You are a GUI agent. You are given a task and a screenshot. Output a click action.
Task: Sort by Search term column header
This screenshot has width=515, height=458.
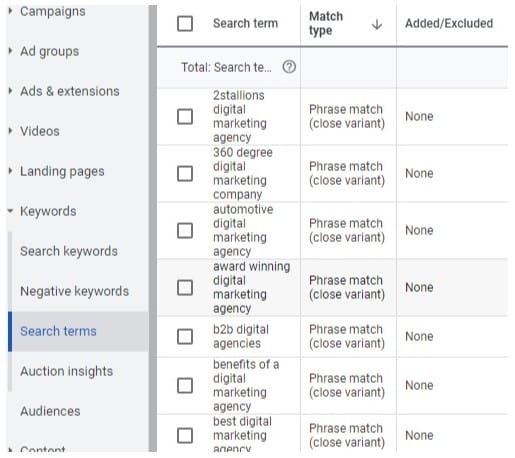point(245,23)
